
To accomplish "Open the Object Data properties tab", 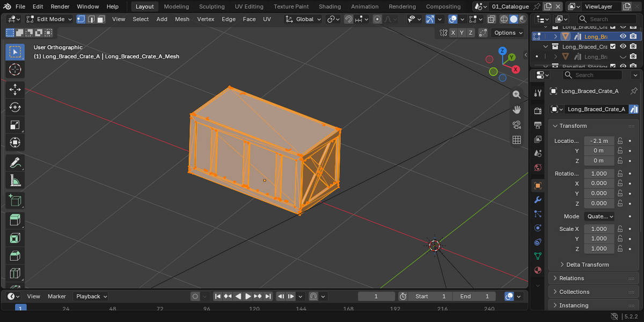I will tap(538, 256).
